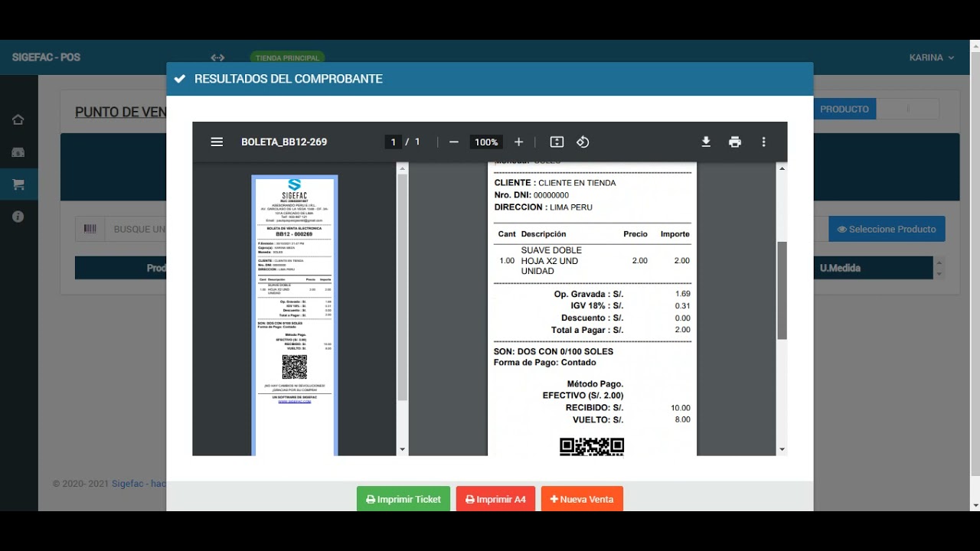Viewport: 980px width, 551px height.
Task: Click the Imprimir A4 button
Action: 496,499
